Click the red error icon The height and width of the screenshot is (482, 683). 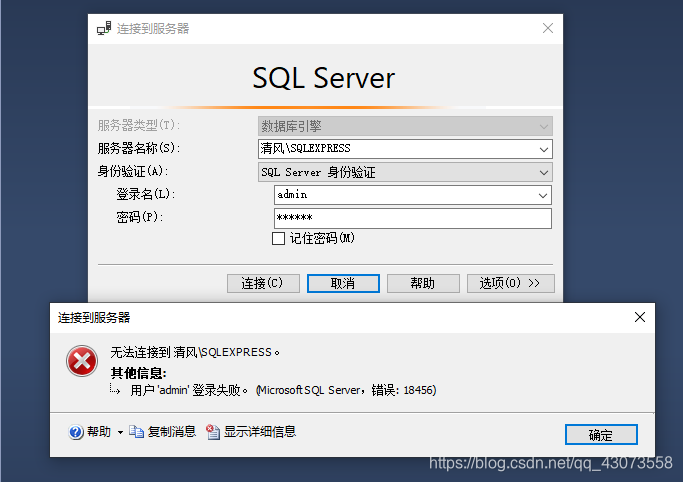pos(82,361)
